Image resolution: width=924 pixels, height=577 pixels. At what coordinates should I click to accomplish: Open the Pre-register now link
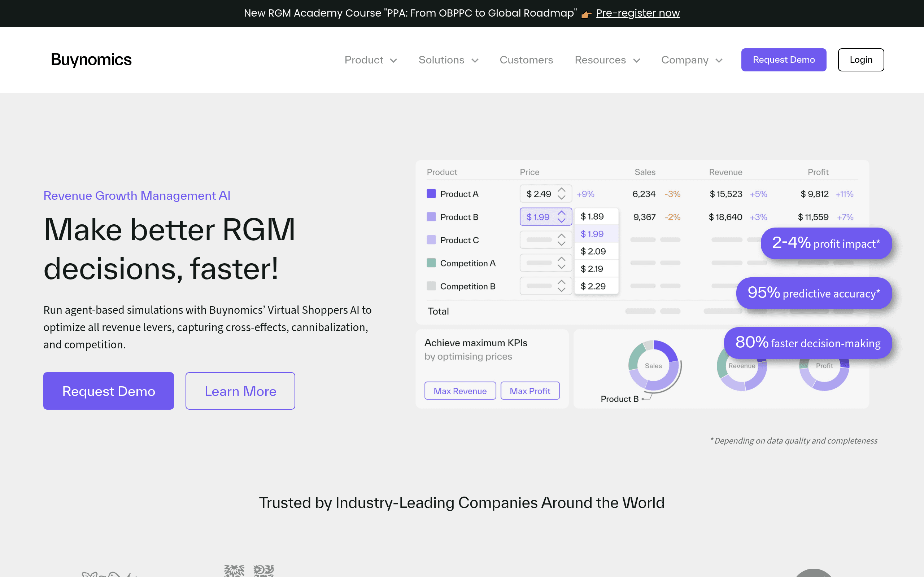[638, 13]
